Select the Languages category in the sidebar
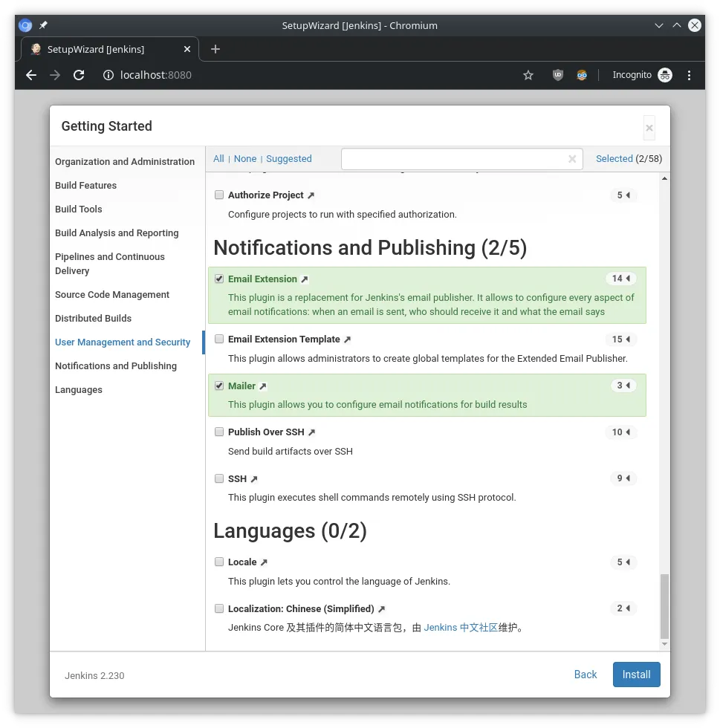 click(x=78, y=389)
